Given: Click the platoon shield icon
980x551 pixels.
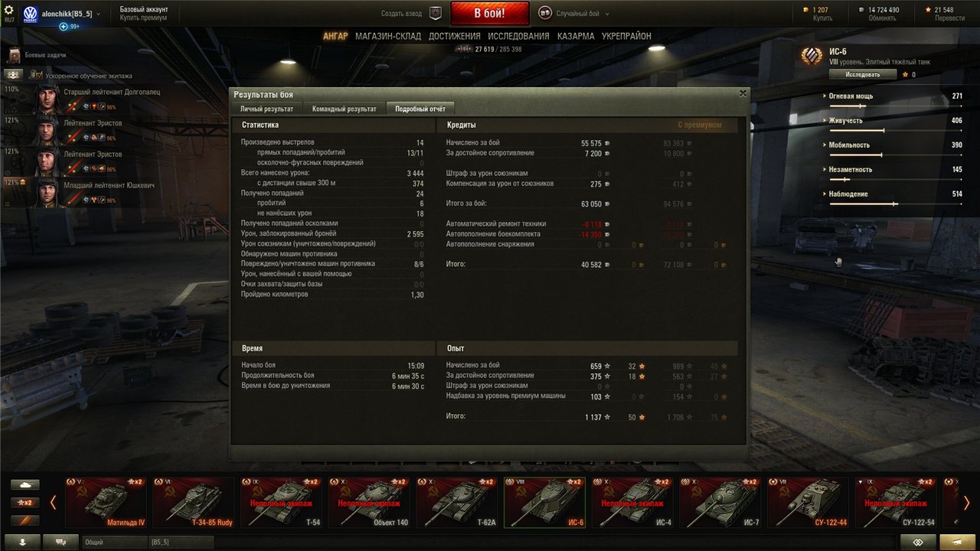Looking at the screenshot, I should click(436, 13).
